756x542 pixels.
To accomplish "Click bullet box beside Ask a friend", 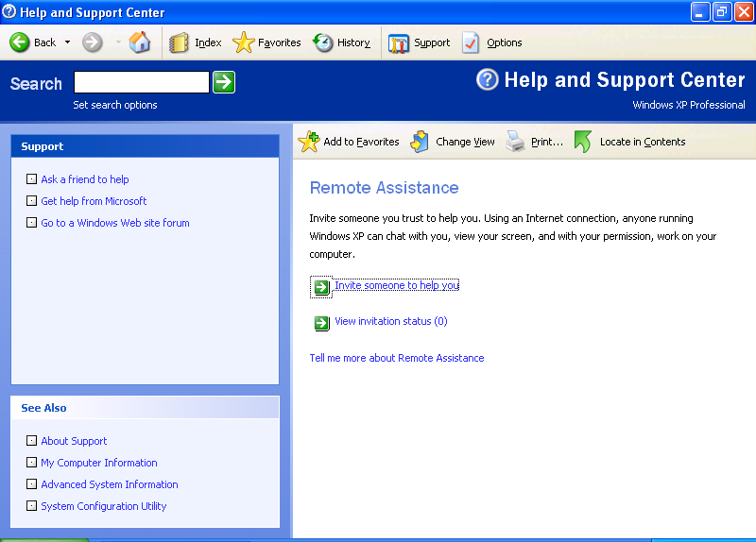I will tap(31, 179).
